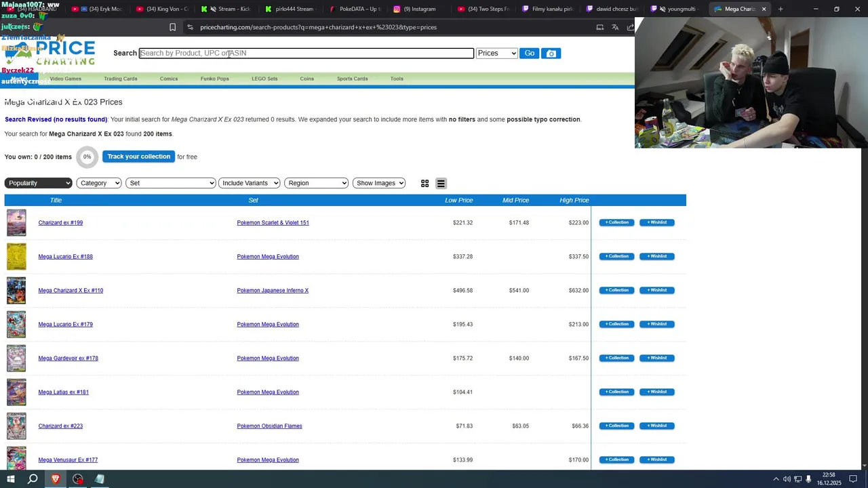
Task: Open Mega Lucario Ex #188 gold thumbnail
Action: tap(16, 257)
